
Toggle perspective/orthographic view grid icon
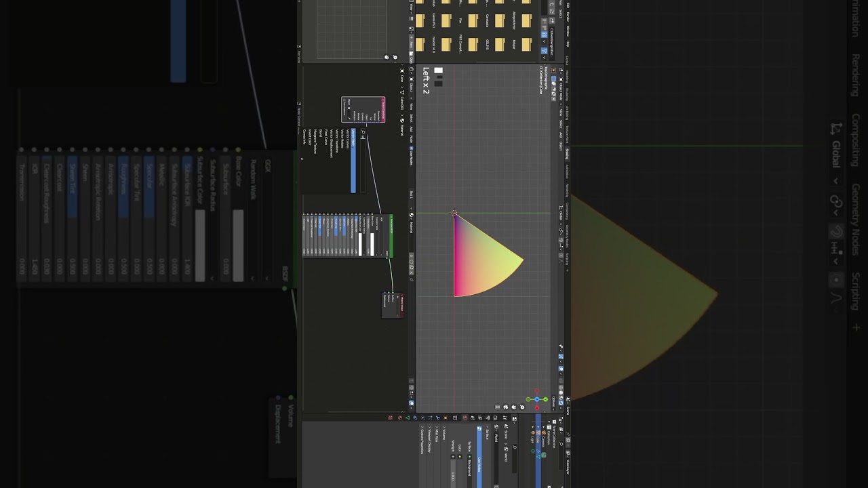pyautogui.click(x=497, y=407)
